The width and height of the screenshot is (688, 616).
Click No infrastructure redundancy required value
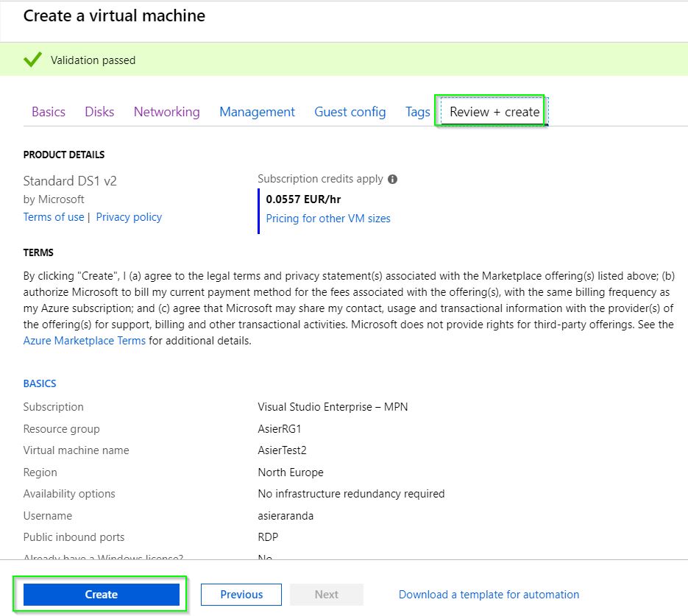[351, 494]
